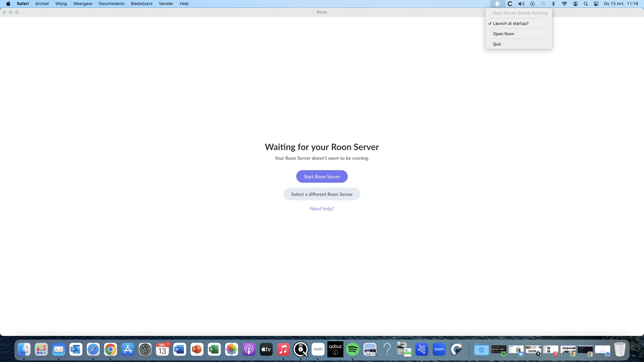Open Music from the Dock
The width and height of the screenshot is (644, 362).
[x=283, y=349]
